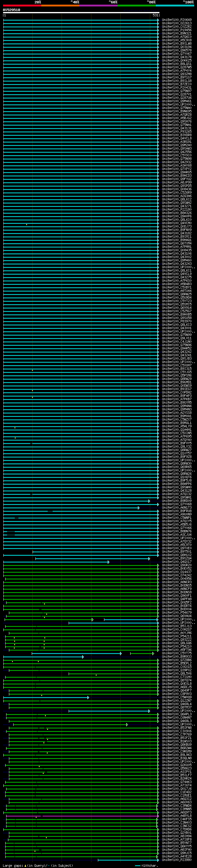Click the purple ~60% legend segment
The width and height of the screenshot is (197, 868).
(x=98, y=6)
